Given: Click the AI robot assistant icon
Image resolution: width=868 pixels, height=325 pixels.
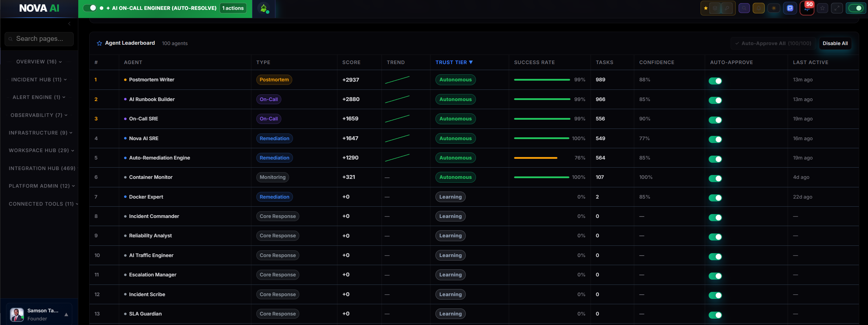Looking at the screenshot, I should pyautogui.click(x=264, y=9).
